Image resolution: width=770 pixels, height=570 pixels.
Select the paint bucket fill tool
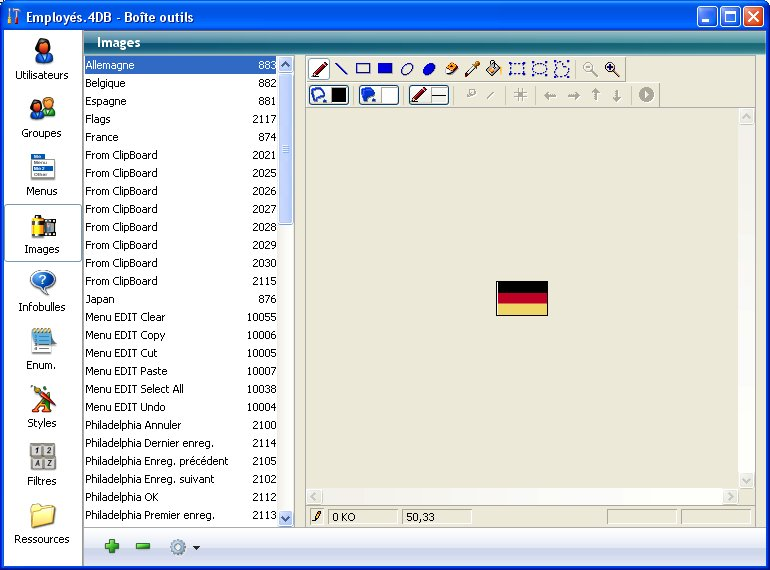493,69
